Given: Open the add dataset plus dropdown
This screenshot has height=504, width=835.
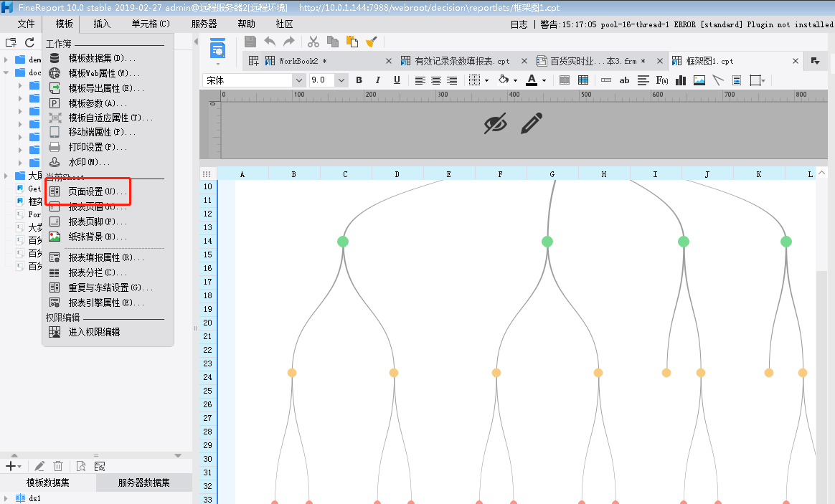Looking at the screenshot, I should [14, 466].
